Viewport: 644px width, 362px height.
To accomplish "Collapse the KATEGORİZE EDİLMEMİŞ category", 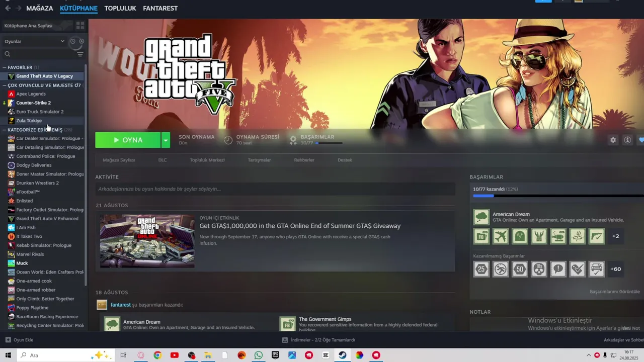I will (4, 130).
